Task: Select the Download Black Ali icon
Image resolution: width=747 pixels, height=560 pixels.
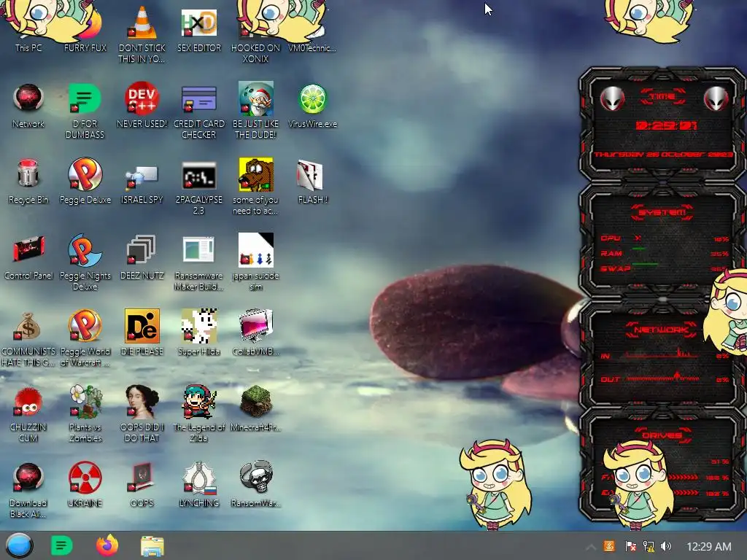Action: click(x=28, y=489)
